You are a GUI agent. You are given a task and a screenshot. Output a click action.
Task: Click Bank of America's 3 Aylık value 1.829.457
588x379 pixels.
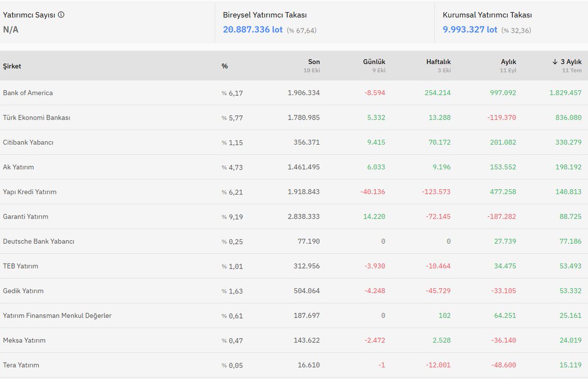[x=565, y=93]
